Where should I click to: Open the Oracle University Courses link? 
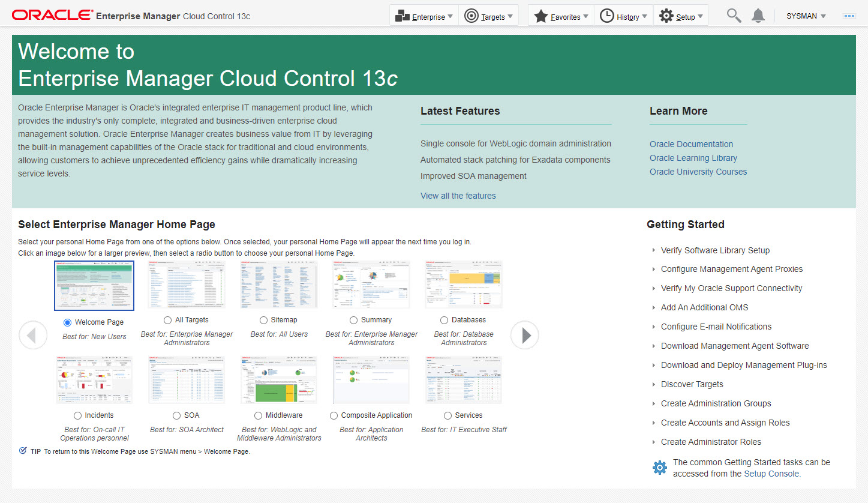point(698,172)
